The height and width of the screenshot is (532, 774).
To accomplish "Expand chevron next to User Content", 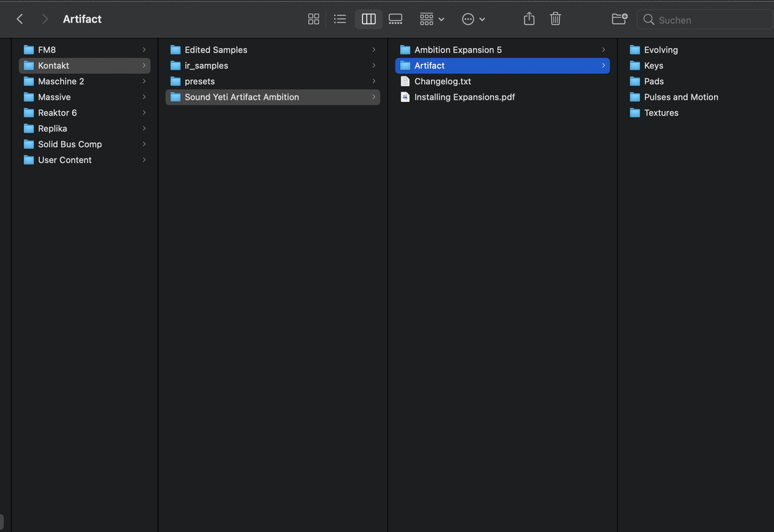I will click(x=144, y=160).
